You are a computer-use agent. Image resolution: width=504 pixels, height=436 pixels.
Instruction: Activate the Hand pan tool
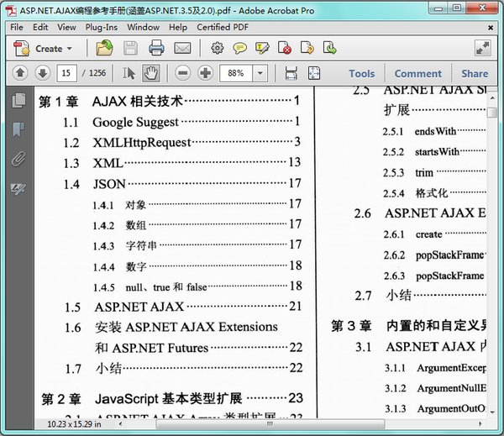pyautogui.click(x=150, y=73)
